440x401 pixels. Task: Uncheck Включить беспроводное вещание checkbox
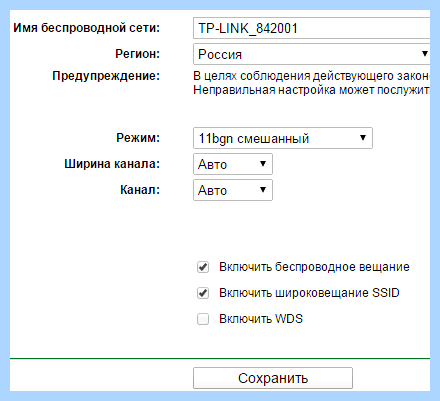point(203,267)
